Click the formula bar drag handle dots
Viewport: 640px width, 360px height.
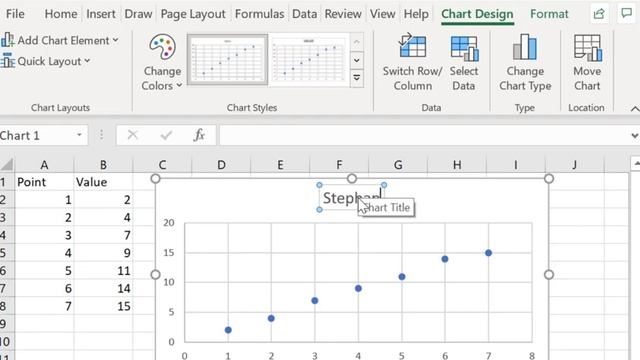tap(101, 135)
